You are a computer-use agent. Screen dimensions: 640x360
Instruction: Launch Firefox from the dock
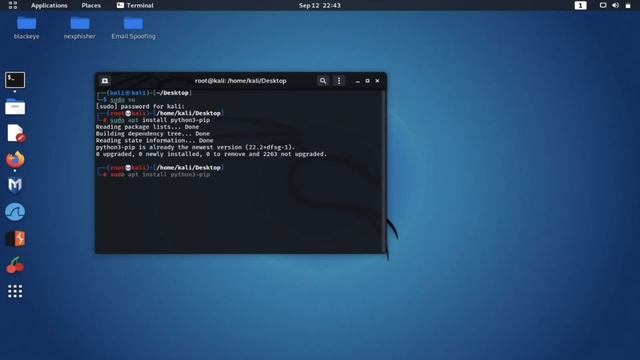pyautogui.click(x=15, y=160)
